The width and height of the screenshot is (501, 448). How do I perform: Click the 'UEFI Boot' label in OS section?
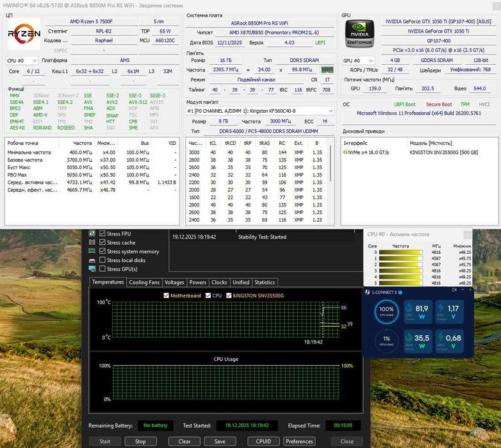tap(404, 104)
